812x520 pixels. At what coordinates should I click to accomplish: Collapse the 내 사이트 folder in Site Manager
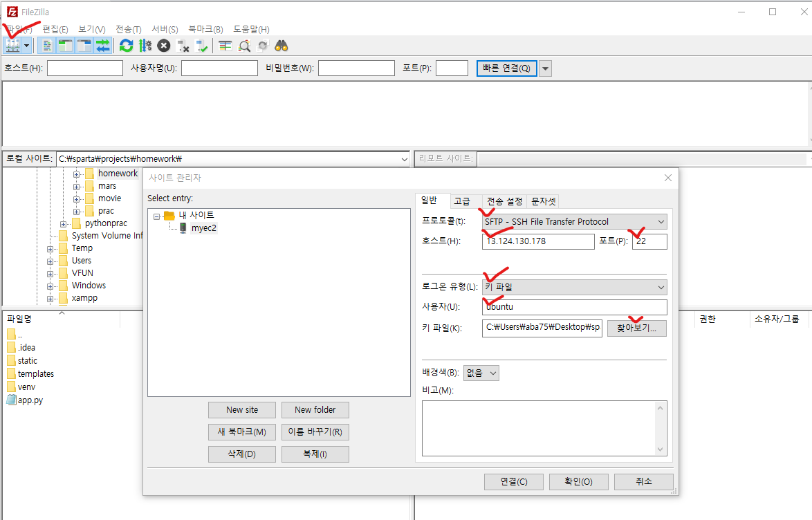tap(156, 216)
